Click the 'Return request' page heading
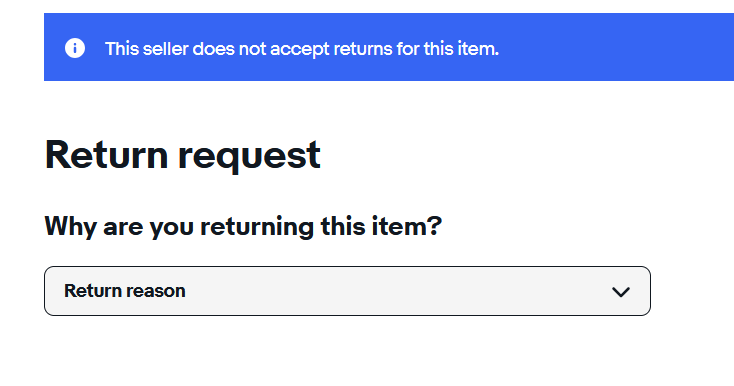 click(x=183, y=156)
